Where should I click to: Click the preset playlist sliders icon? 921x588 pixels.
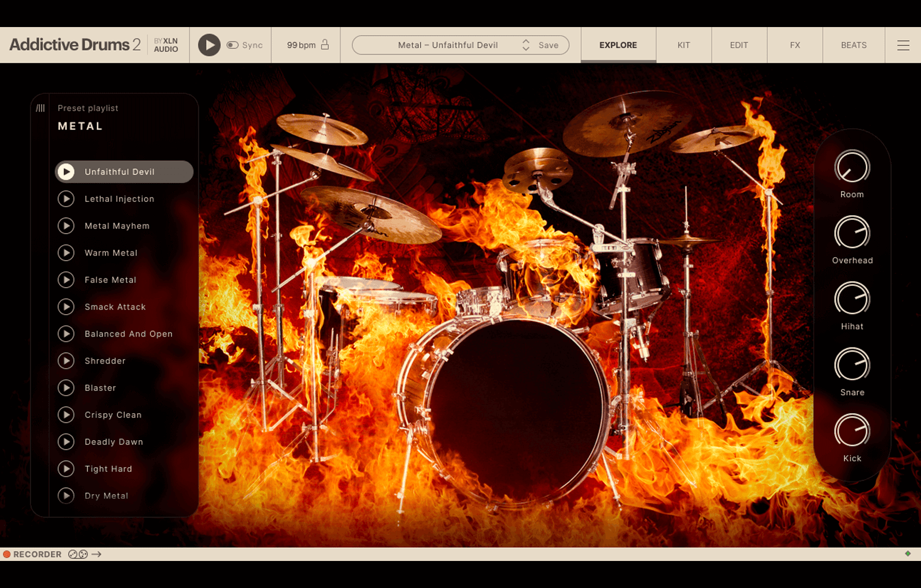click(40, 107)
